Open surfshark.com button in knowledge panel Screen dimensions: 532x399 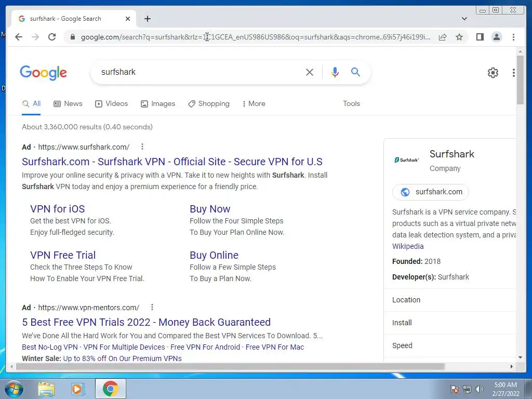pos(430,192)
